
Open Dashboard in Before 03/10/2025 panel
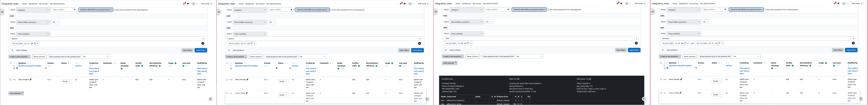(33, 4)
